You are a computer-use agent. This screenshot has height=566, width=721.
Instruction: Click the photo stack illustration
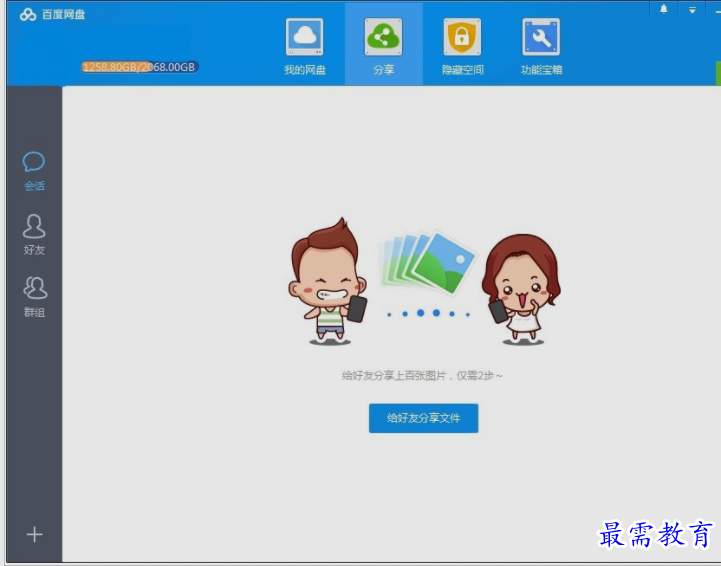427,262
